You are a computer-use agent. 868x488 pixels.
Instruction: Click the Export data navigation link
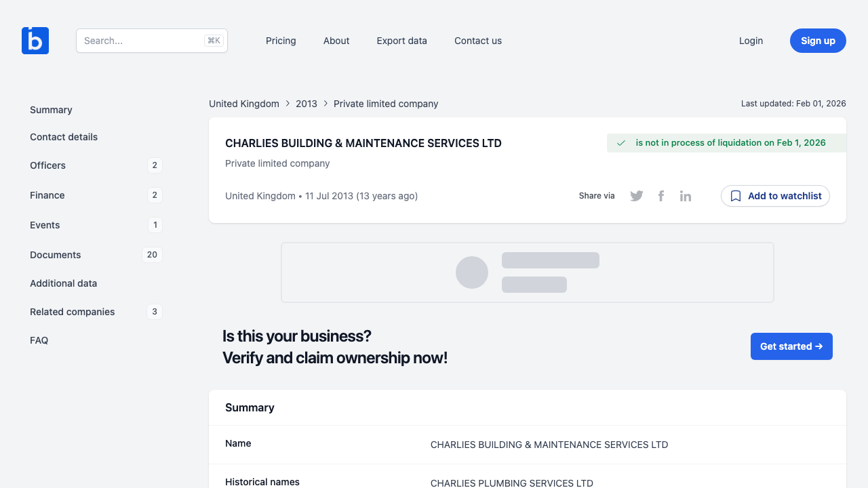401,41
